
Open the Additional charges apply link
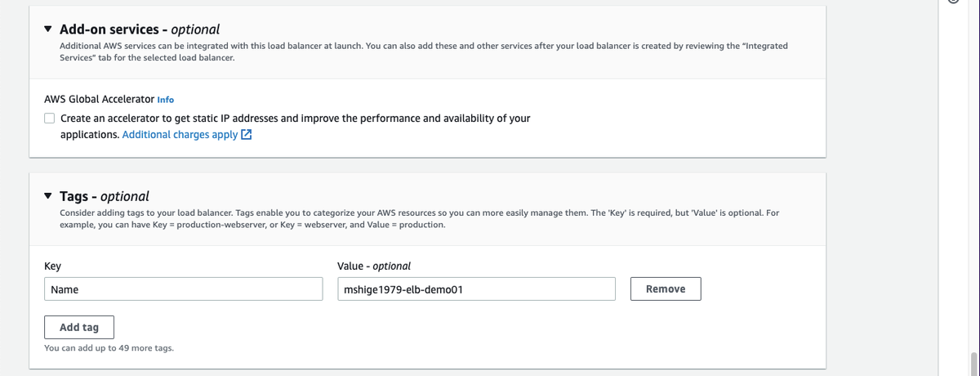click(180, 134)
